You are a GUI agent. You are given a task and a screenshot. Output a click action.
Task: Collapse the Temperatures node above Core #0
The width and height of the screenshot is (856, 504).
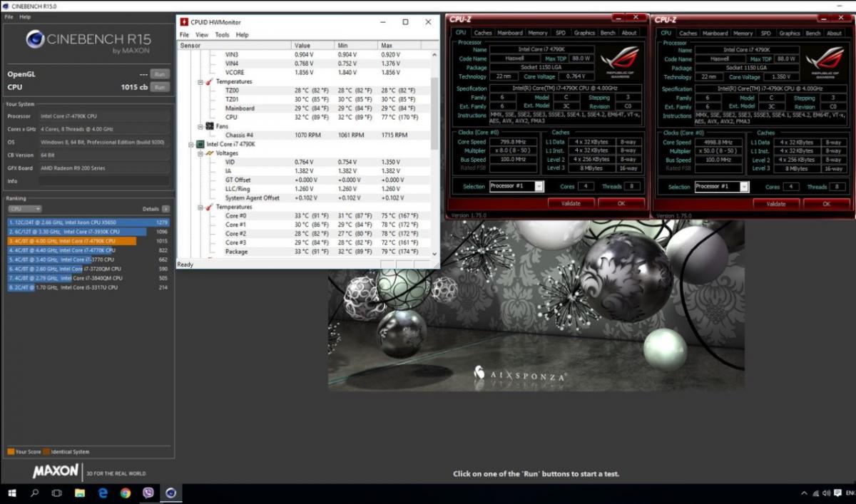tap(200, 207)
